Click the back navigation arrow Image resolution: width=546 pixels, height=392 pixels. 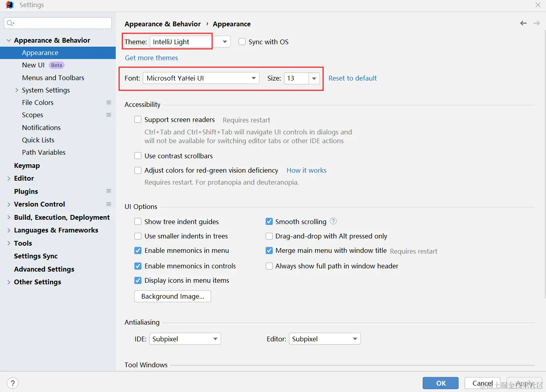click(x=523, y=24)
